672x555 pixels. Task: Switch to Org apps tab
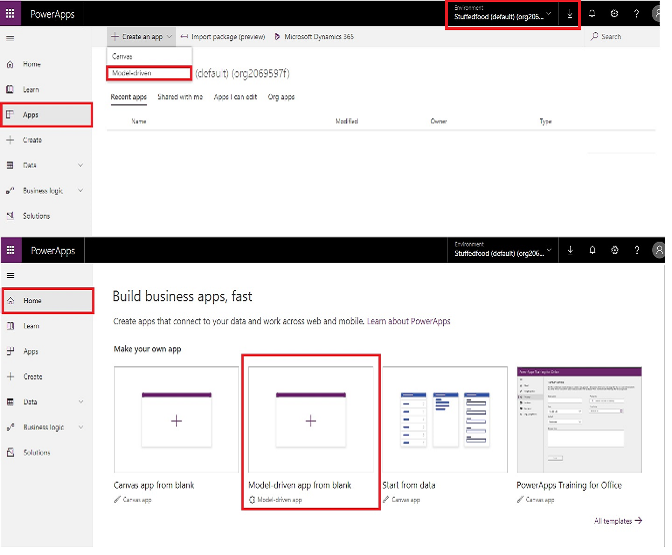pyautogui.click(x=281, y=97)
